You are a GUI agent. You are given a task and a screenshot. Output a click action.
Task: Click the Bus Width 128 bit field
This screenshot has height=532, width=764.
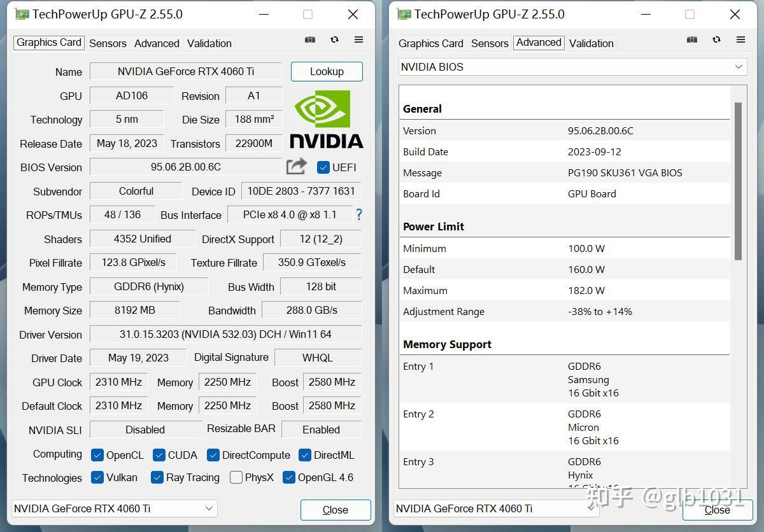click(321, 286)
